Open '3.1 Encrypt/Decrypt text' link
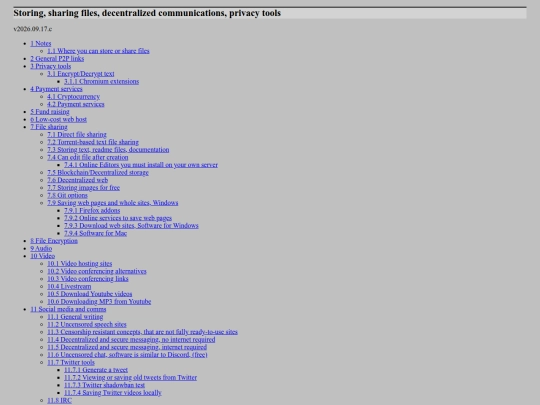This screenshot has height=405, width=540. tap(81, 74)
